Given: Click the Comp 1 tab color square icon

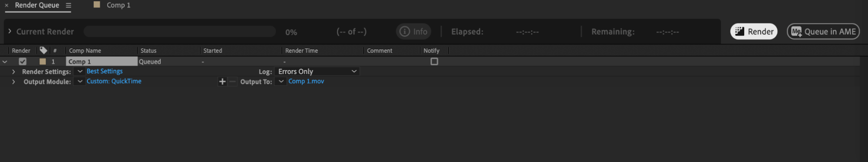Looking at the screenshot, I should click(x=97, y=5).
